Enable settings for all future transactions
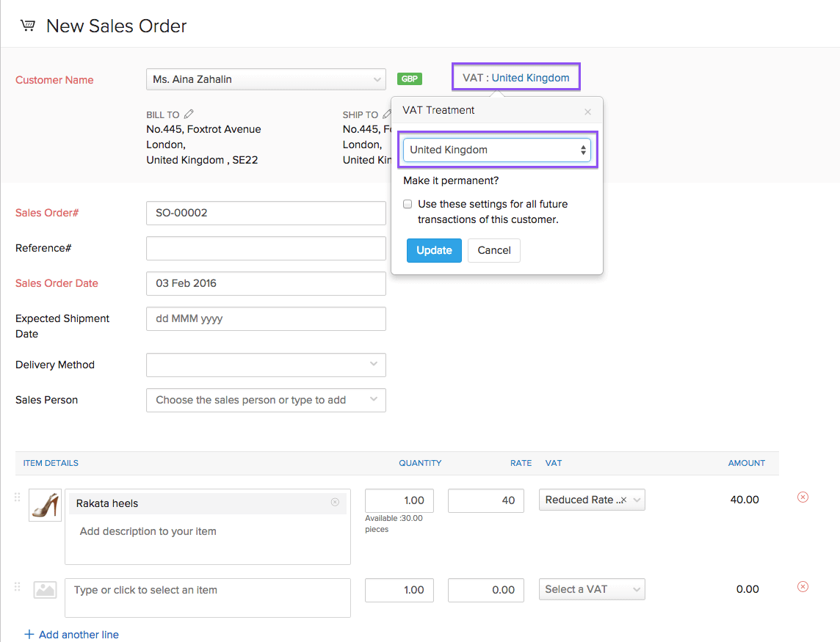840x642 pixels. point(408,204)
